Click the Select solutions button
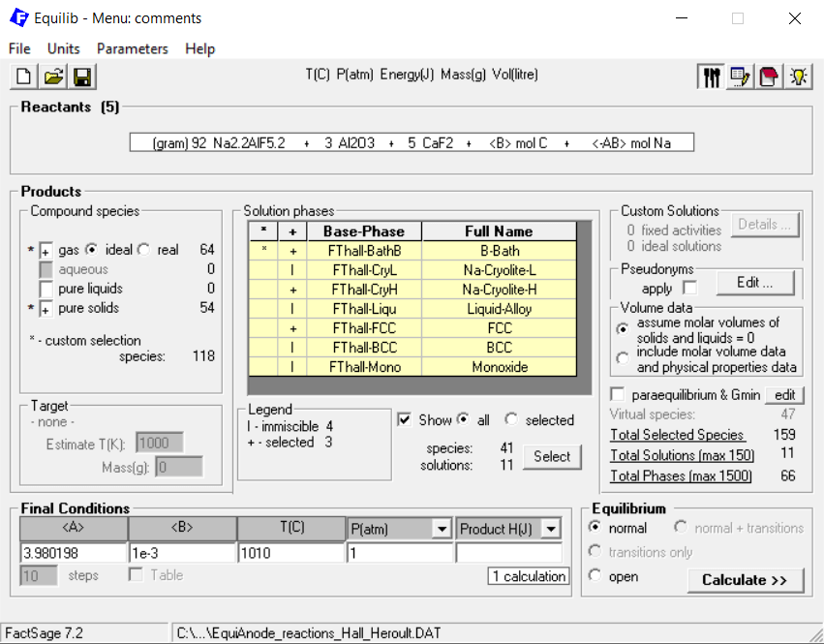 (552, 456)
